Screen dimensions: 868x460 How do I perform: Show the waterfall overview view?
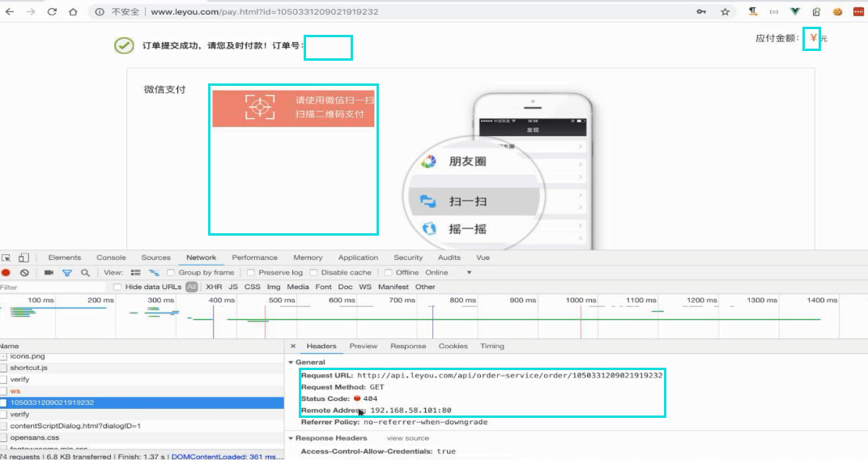click(x=154, y=272)
